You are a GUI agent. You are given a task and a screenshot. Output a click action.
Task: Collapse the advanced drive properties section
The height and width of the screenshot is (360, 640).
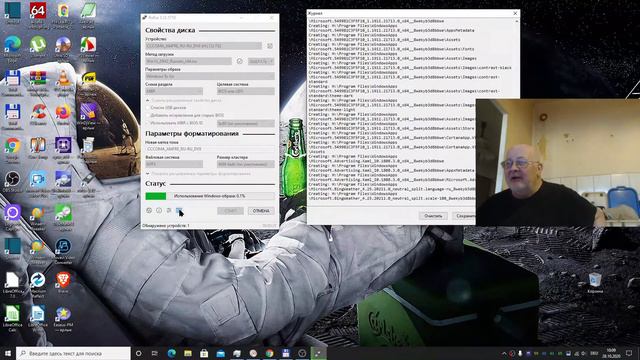tap(184, 100)
